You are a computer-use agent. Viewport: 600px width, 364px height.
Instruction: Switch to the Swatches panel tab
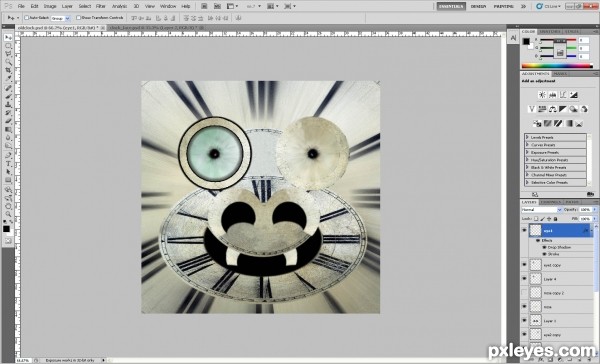(x=550, y=31)
